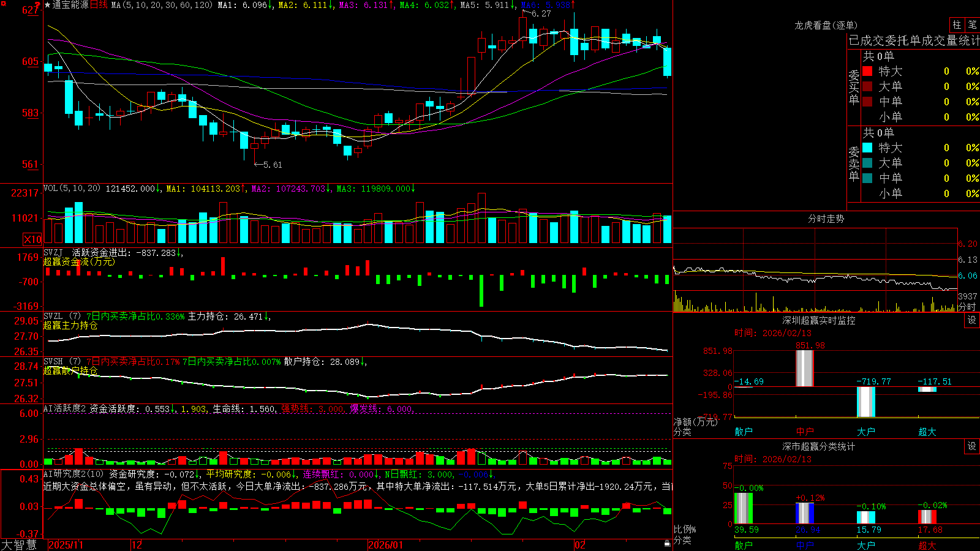Click the 超赢资金流(万元) label

(x=79, y=261)
